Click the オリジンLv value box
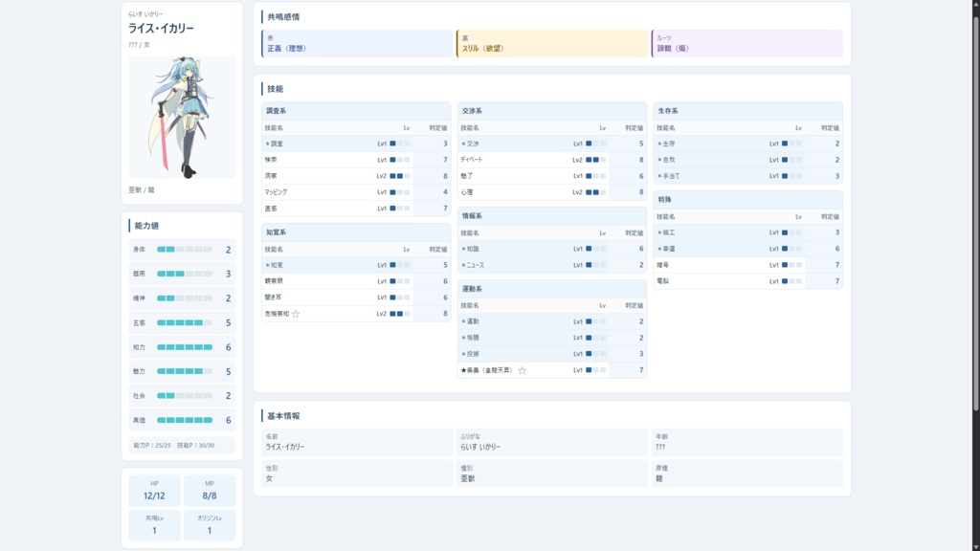 pyautogui.click(x=210, y=525)
